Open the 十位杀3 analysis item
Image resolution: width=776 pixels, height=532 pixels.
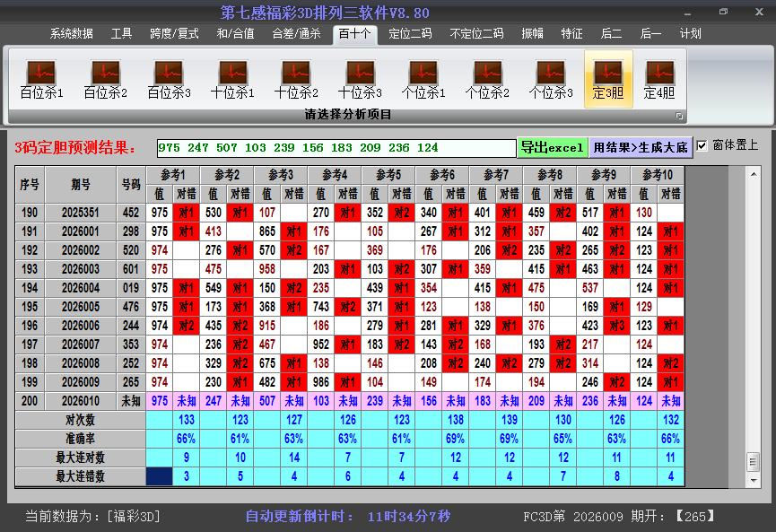click(x=360, y=79)
